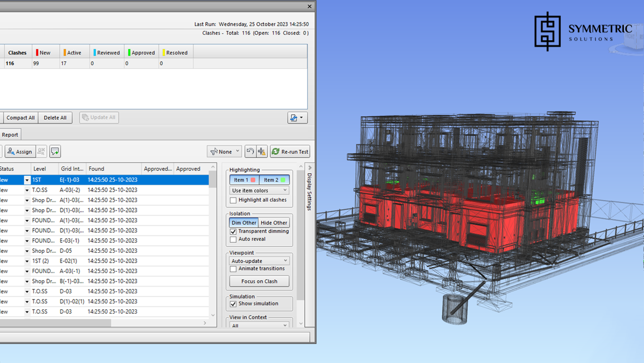Click the Unassign icon next to Assign
This screenshot has height=363, width=644.
tap(42, 152)
